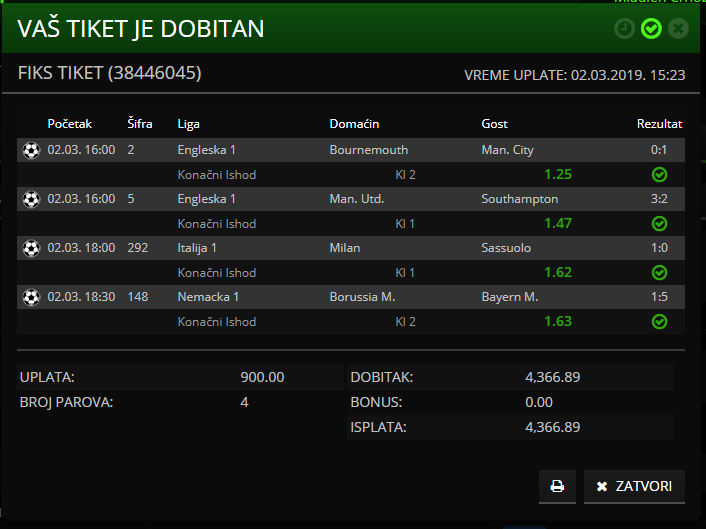706x529 pixels.
Task: Select the Man. City team name
Action: point(507,150)
